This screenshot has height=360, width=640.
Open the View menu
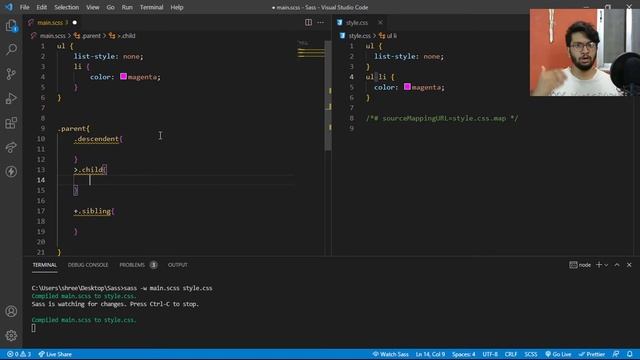[x=93, y=7]
